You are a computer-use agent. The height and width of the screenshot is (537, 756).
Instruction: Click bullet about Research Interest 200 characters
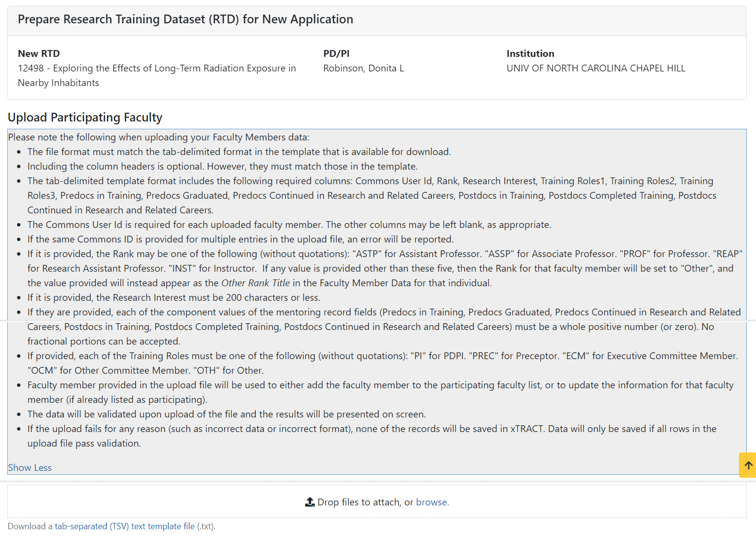pos(174,297)
